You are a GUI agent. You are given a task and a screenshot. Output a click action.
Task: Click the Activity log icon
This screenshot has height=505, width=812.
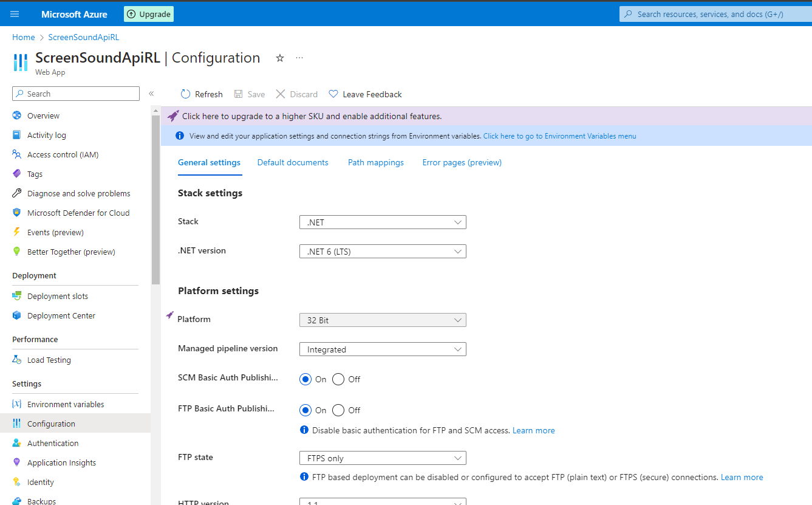click(x=16, y=135)
